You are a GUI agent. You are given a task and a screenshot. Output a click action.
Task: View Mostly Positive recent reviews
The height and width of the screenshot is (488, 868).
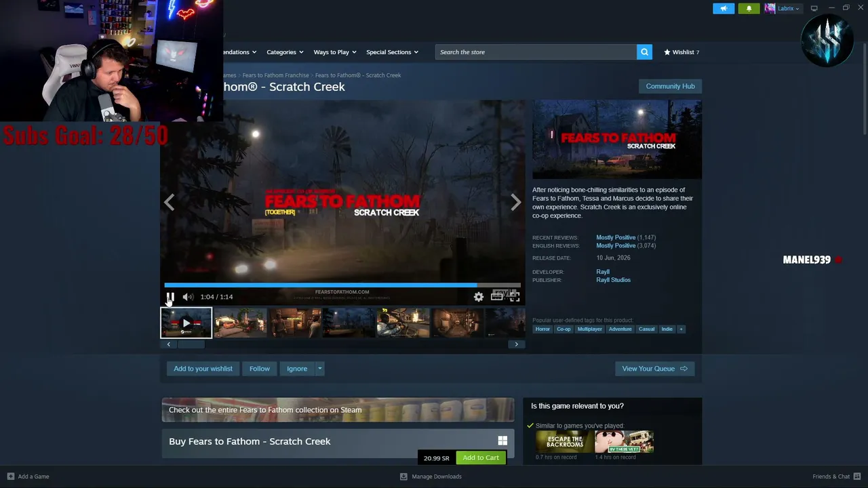[616, 238]
